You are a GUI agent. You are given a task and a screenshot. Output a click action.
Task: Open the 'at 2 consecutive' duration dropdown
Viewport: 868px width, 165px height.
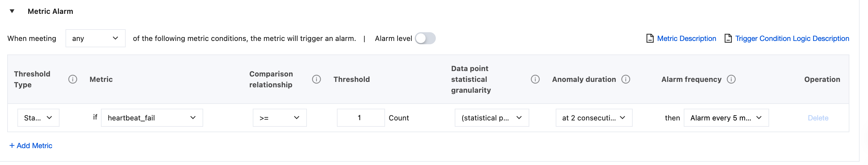click(x=594, y=118)
